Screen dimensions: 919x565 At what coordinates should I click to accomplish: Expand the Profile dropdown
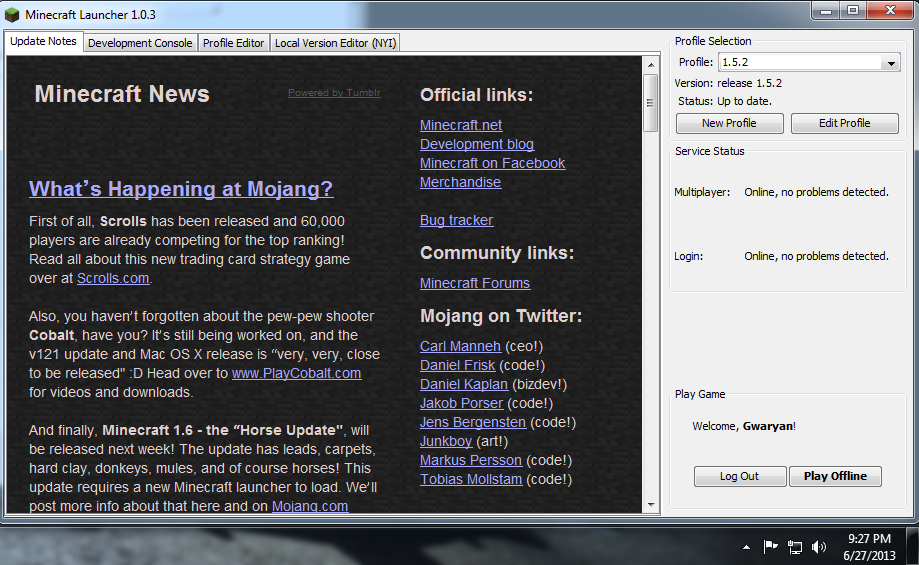point(890,63)
